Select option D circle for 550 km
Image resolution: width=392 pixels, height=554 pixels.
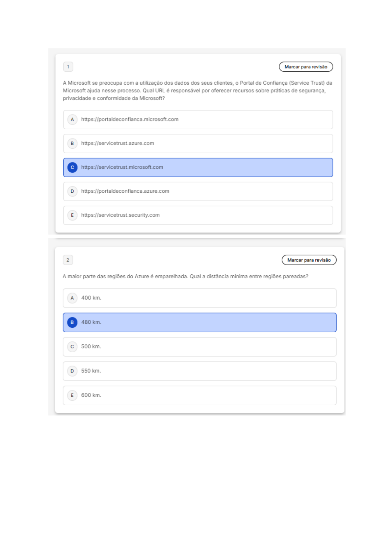coord(72,371)
